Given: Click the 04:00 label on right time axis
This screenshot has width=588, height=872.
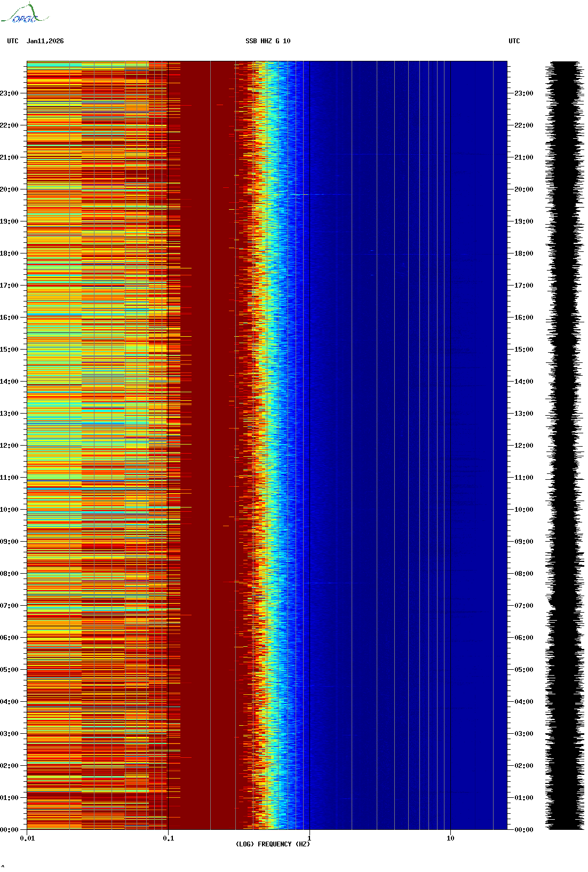Looking at the screenshot, I should (x=523, y=702).
